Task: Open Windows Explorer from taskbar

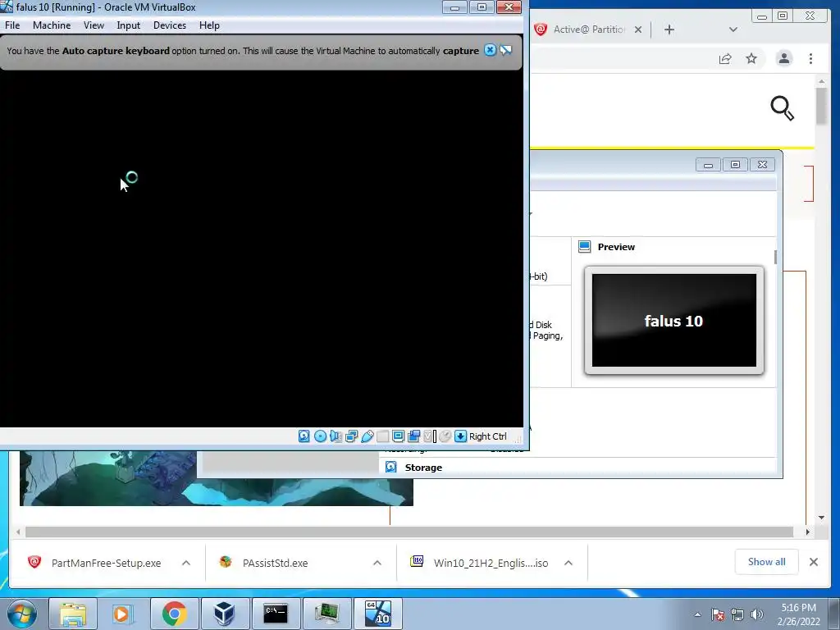Action: [x=73, y=614]
